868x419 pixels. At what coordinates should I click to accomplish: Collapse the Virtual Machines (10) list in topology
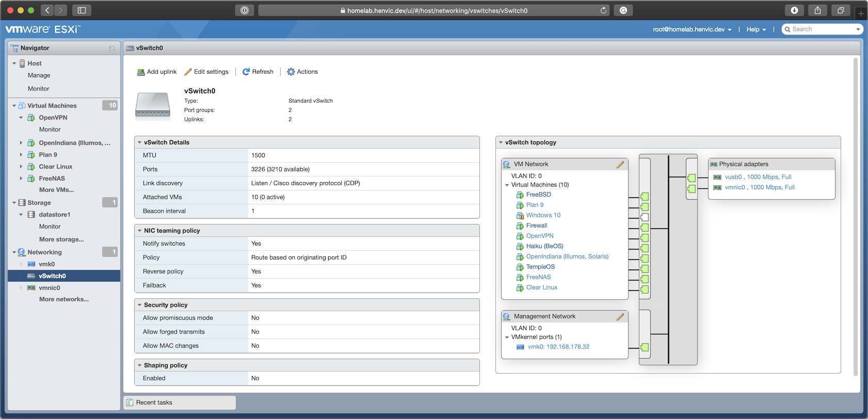pyautogui.click(x=507, y=185)
